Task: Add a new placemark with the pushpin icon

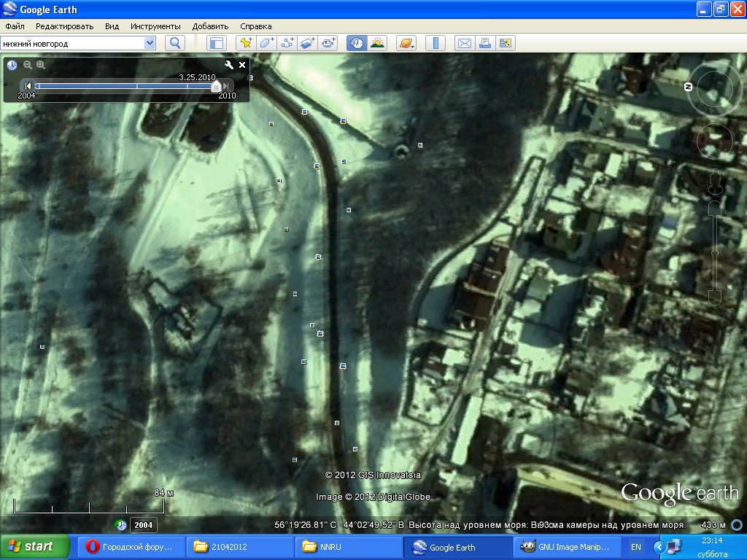Action: [x=246, y=43]
